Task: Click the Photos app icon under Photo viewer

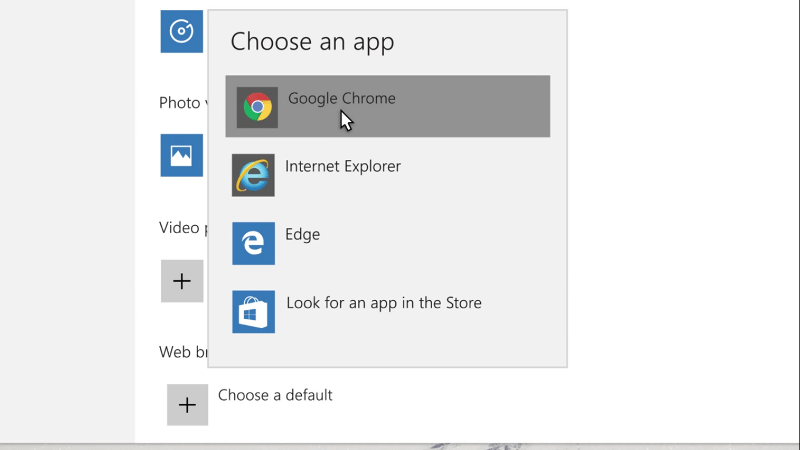Action: tap(182, 156)
